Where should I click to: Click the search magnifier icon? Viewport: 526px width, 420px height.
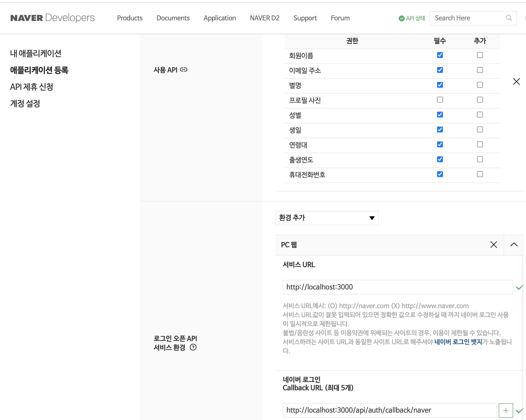click(508, 18)
